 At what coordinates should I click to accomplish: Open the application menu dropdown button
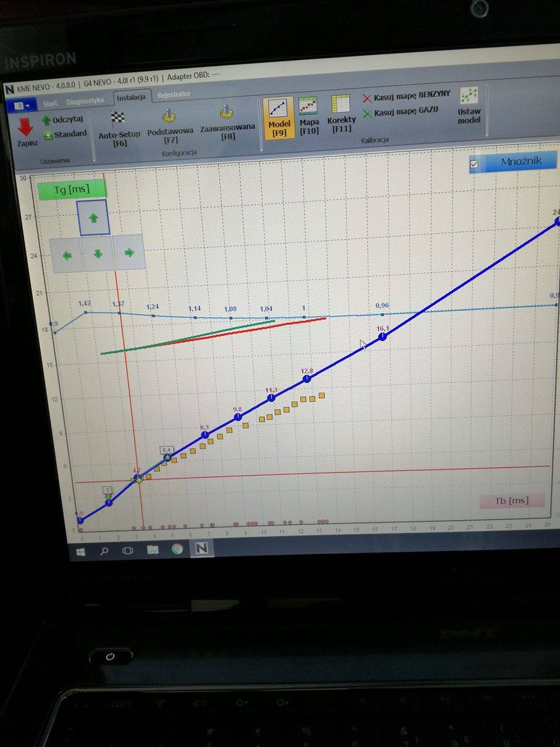[21, 106]
